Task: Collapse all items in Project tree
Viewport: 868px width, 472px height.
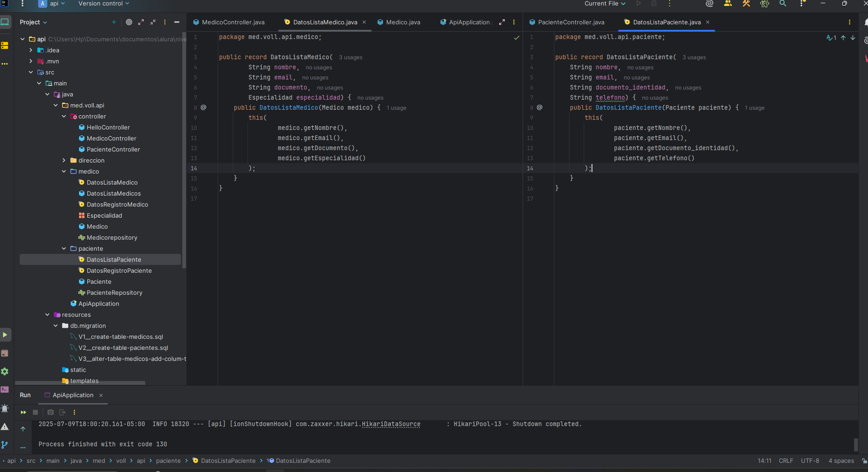Action: pyautogui.click(x=153, y=22)
